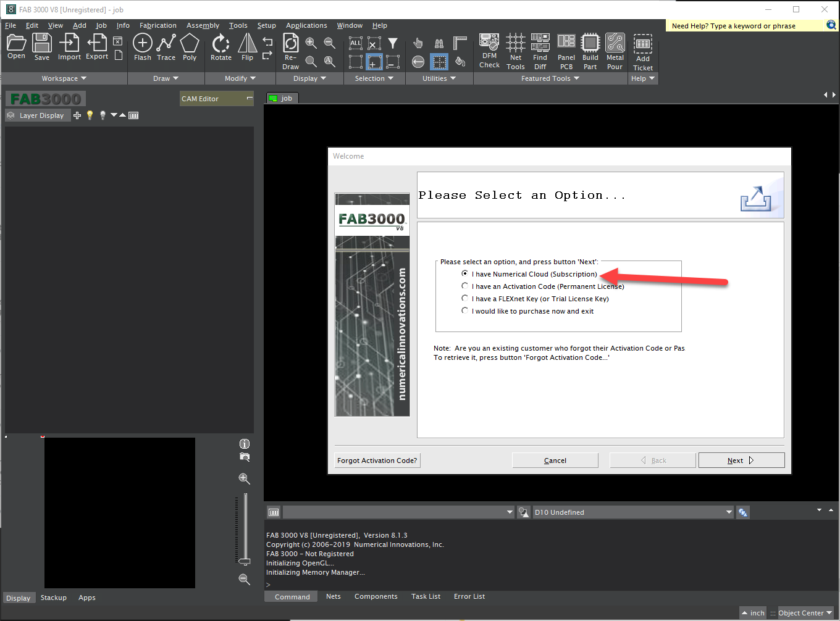
Task: Expand the Modify toolbar dropdown
Action: point(240,78)
